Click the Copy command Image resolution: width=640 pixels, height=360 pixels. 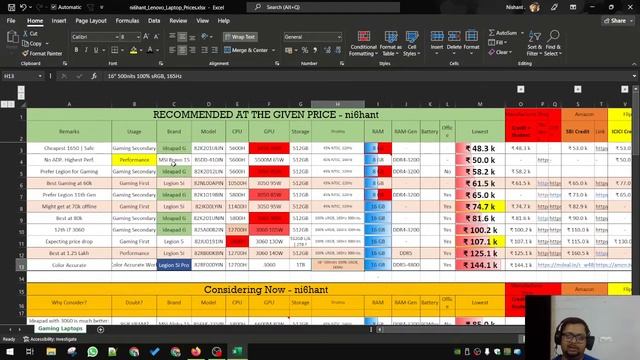point(33,43)
